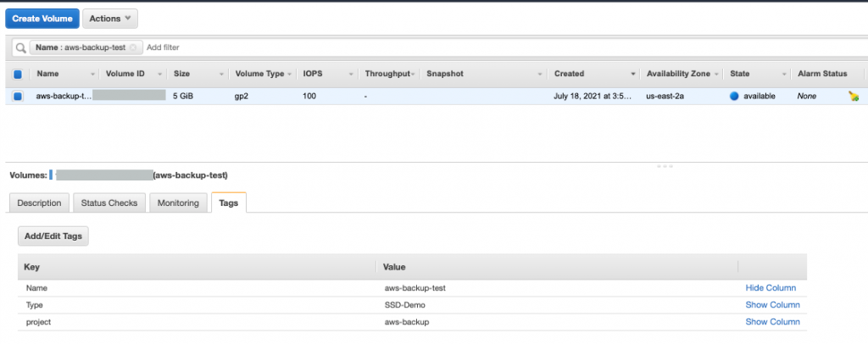Switch to the Monitoring tab
The image size is (868, 344).
pos(178,203)
